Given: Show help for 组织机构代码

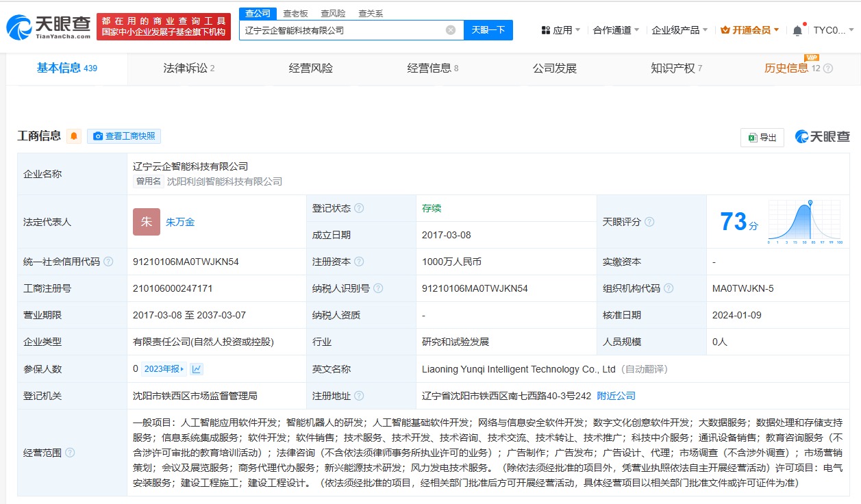Looking at the screenshot, I should coord(669,288).
